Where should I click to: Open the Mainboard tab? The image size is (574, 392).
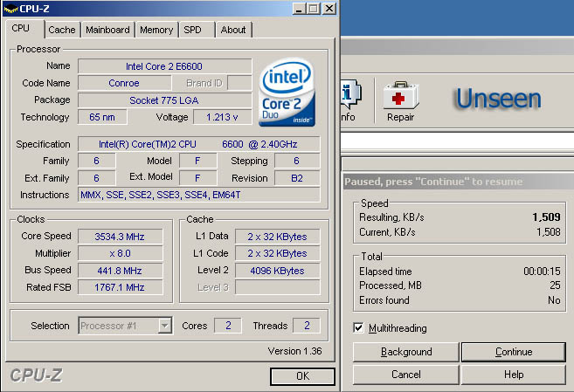(107, 30)
